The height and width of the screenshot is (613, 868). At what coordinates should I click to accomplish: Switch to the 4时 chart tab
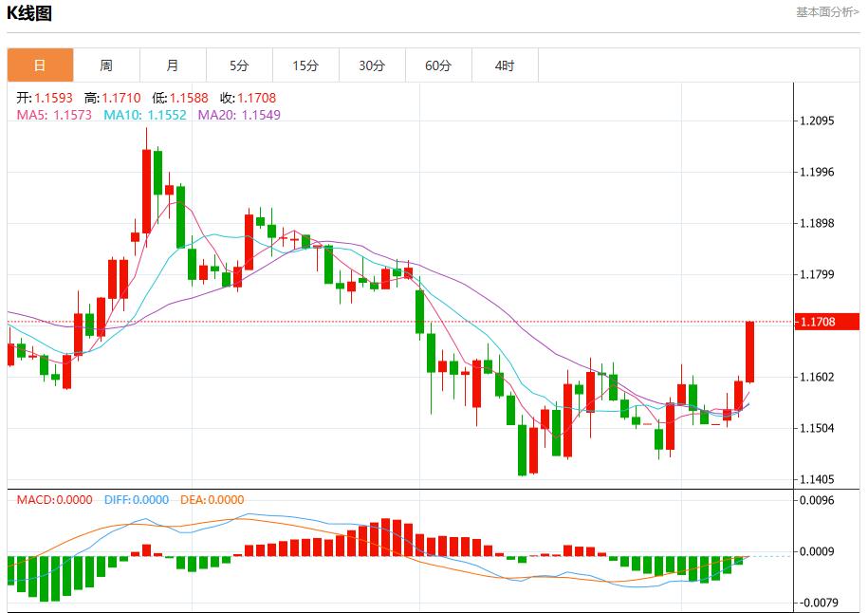[x=505, y=65]
